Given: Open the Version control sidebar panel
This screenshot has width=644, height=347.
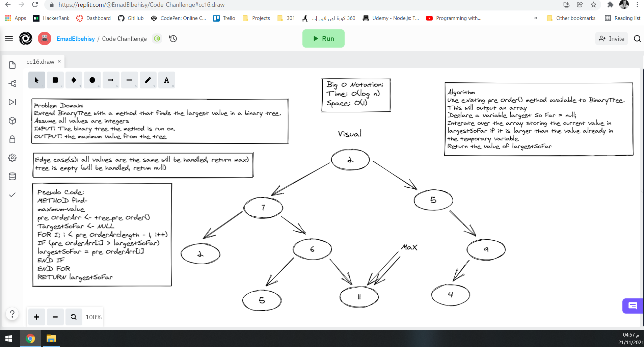Looking at the screenshot, I should [x=12, y=83].
